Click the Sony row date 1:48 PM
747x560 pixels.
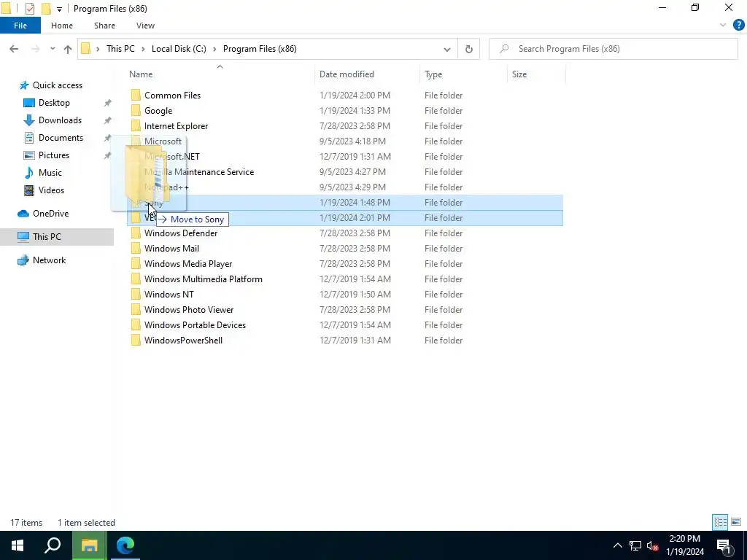[355, 203]
